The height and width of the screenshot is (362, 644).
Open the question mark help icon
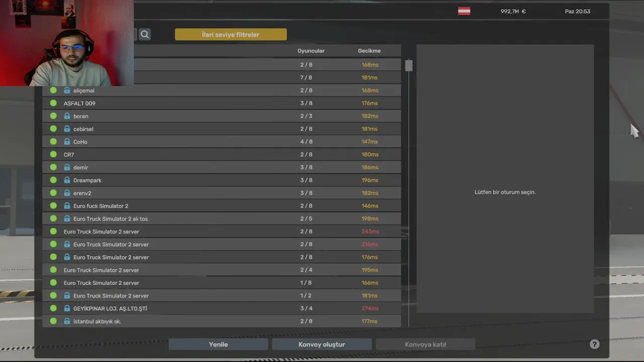[595, 344]
